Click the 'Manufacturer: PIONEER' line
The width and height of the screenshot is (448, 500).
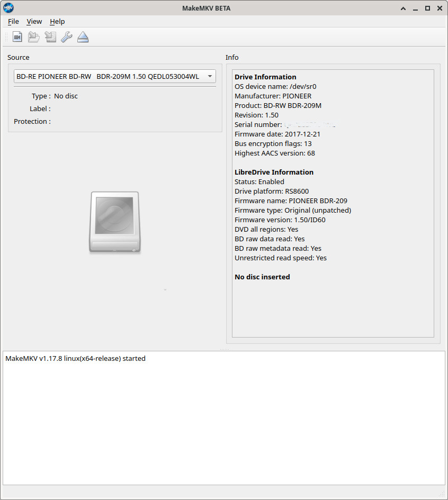(273, 96)
